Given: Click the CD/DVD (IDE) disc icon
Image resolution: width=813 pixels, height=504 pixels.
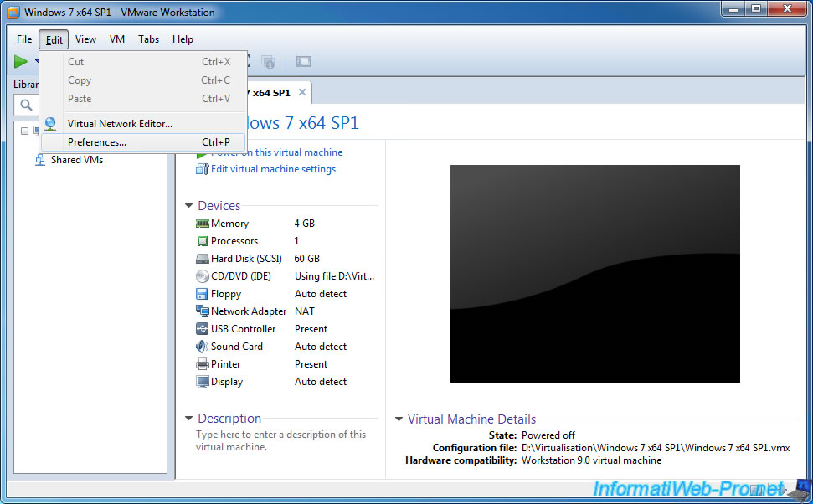Looking at the screenshot, I should pos(203,276).
